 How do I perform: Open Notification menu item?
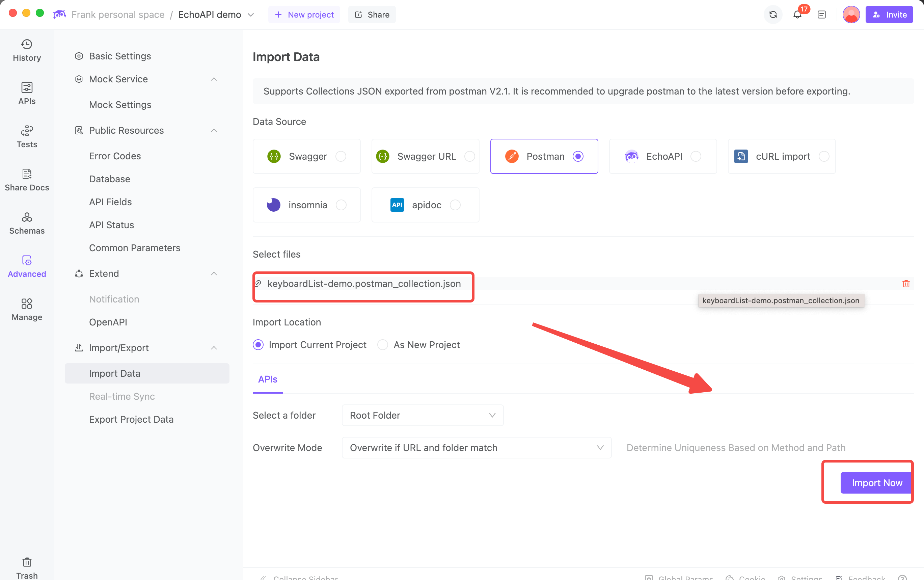click(x=114, y=299)
